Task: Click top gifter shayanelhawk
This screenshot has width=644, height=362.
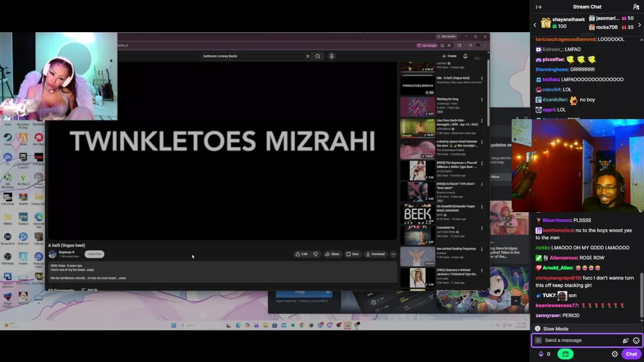Action: click(x=569, y=19)
